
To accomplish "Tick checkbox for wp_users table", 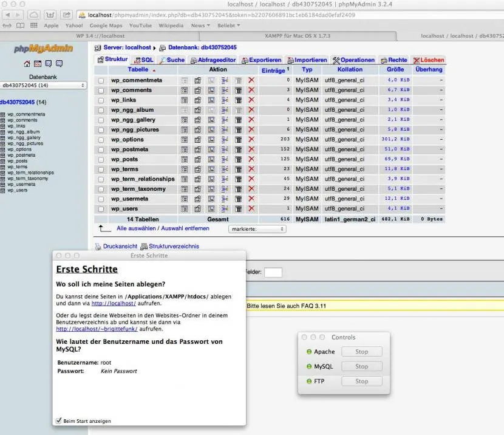I will (x=101, y=210).
